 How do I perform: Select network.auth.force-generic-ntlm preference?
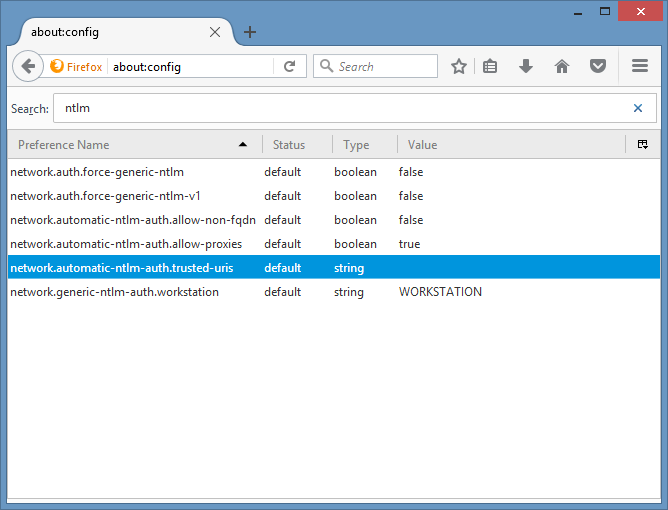tap(334, 172)
